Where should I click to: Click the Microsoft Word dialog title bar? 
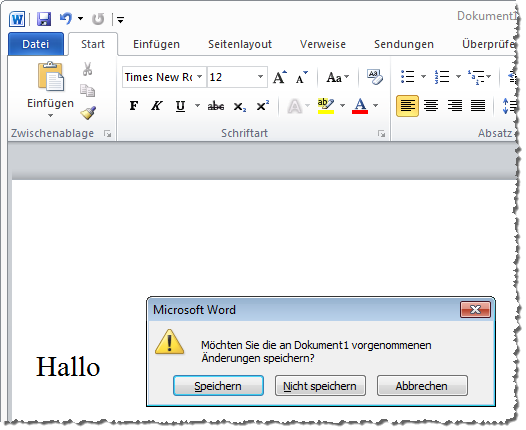(x=304, y=309)
